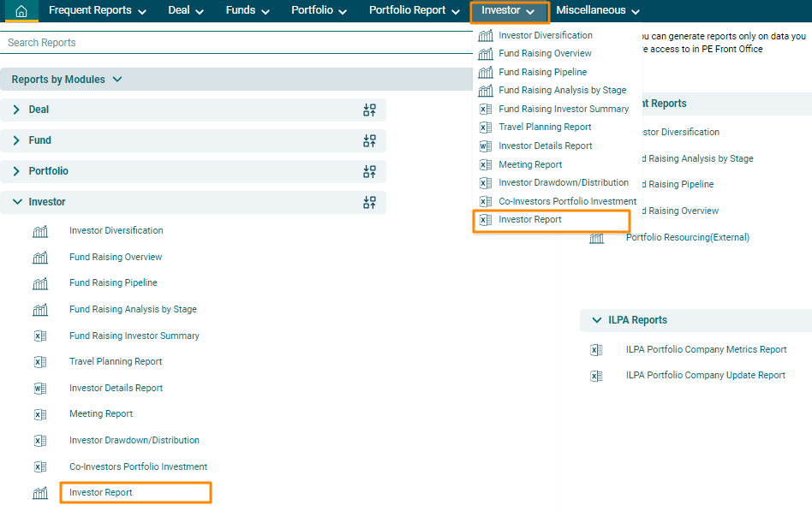Open ILPA Portfolio Company Update Report

[705, 375]
